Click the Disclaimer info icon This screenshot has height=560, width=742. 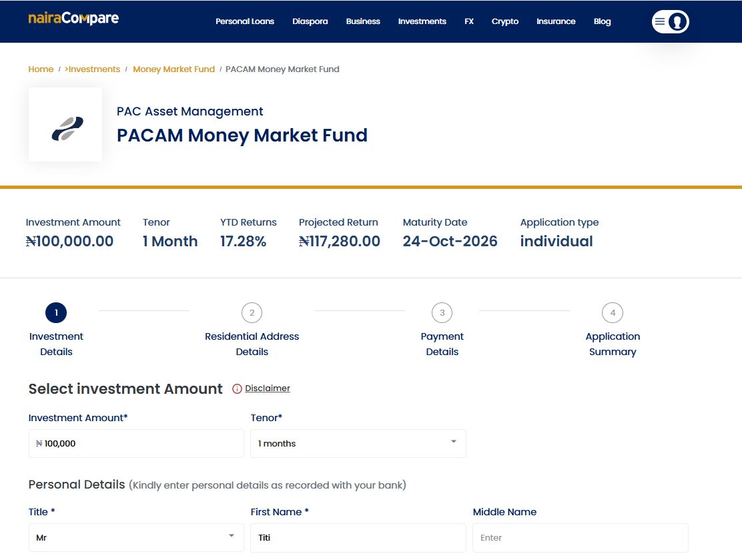pos(237,388)
